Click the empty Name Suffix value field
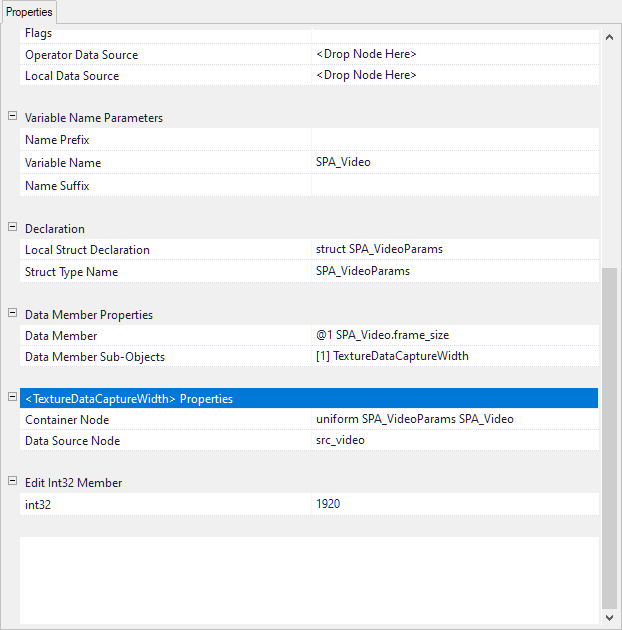The image size is (622, 630). pos(455,185)
